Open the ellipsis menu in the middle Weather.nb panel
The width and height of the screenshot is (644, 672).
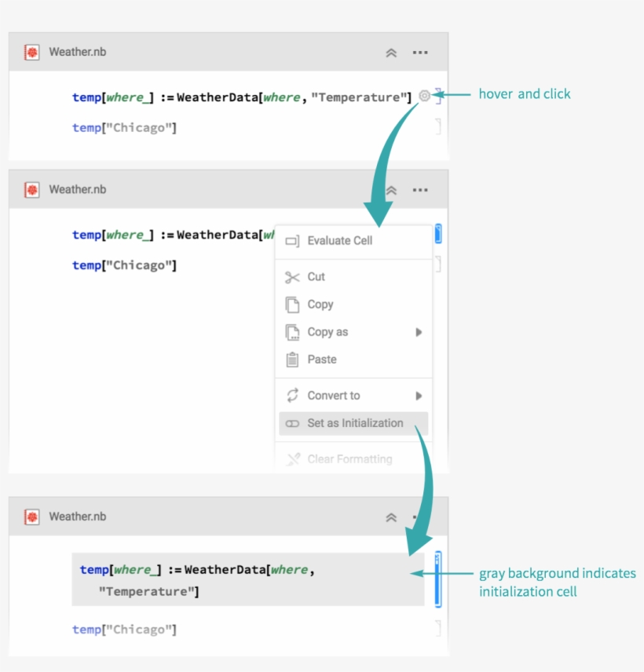pyautogui.click(x=420, y=190)
